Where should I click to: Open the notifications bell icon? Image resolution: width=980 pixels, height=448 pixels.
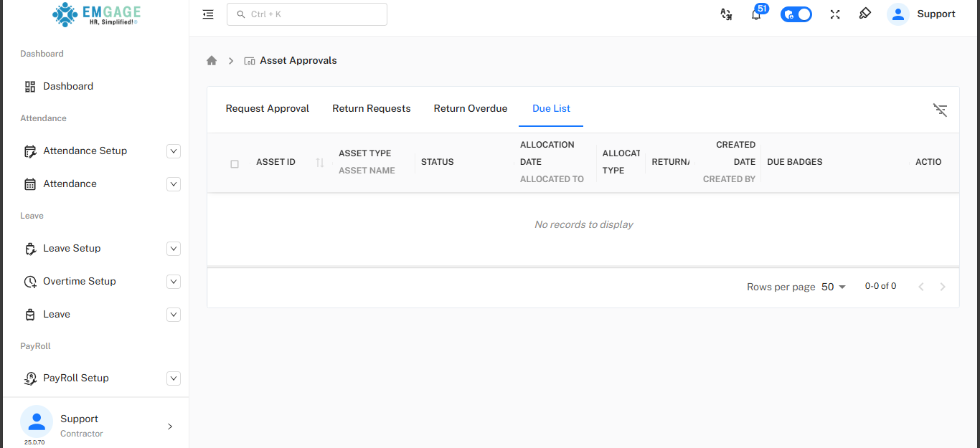click(x=756, y=14)
